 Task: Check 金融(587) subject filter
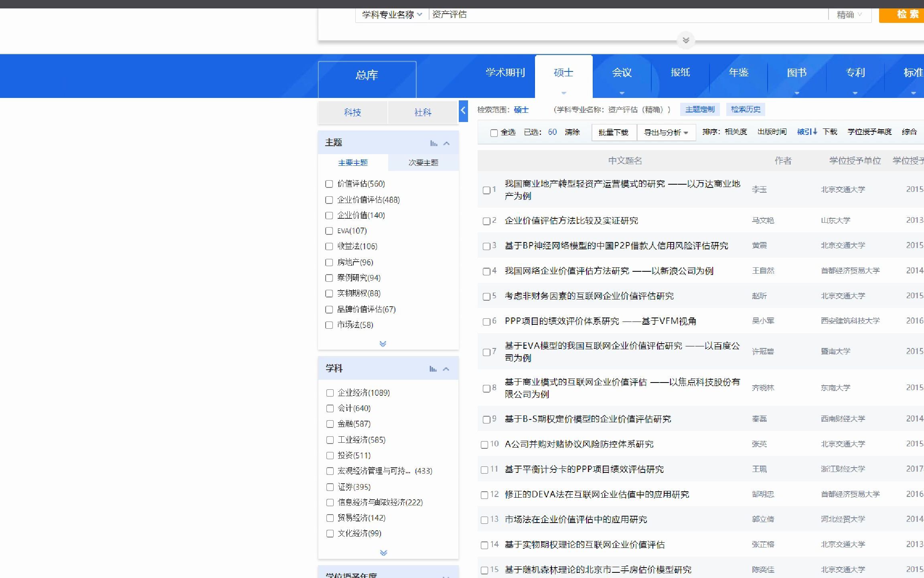330,424
